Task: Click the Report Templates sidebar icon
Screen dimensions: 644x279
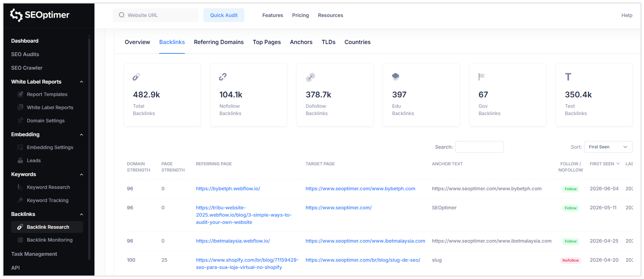Action: click(20, 94)
